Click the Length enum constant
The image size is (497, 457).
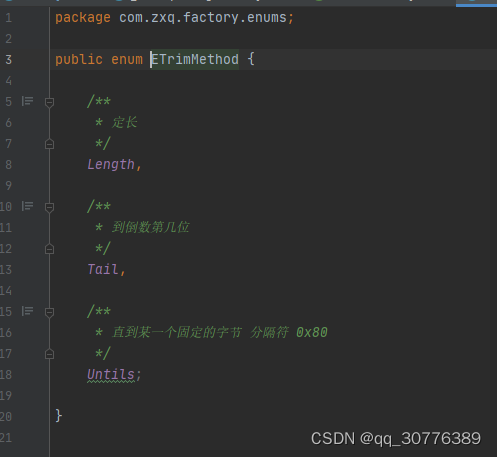click(x=111, y=164)
